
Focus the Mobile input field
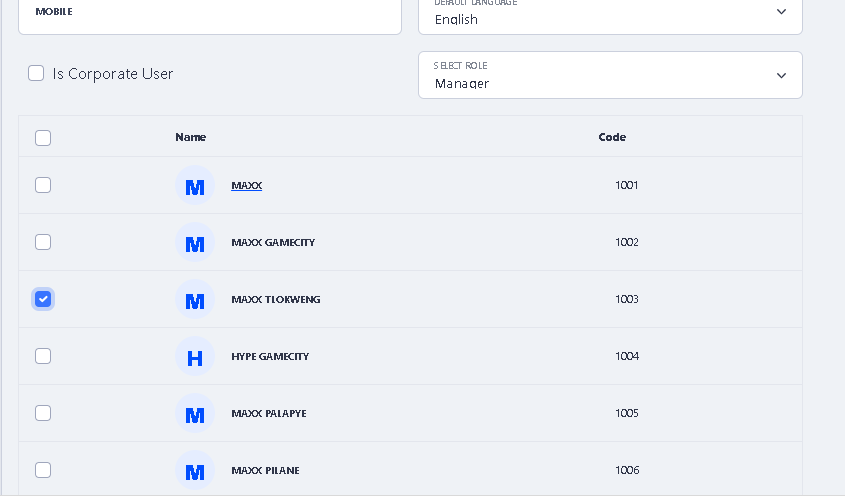pyautogui.click(x=209, y=14)
